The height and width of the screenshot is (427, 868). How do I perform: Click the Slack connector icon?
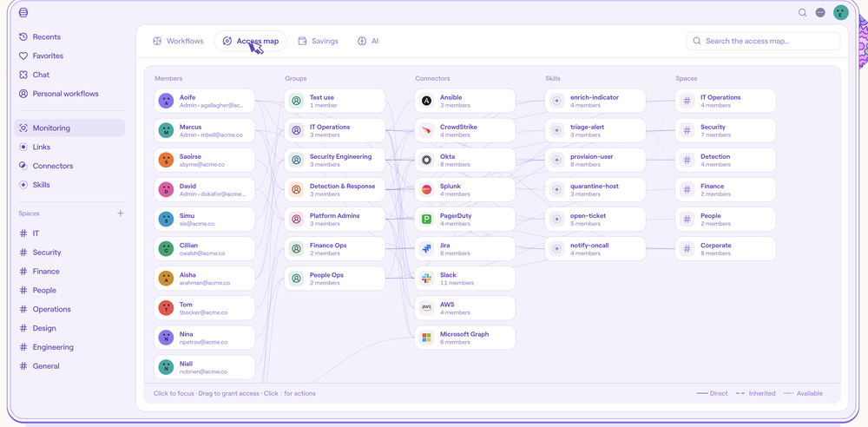coord(426,279)
